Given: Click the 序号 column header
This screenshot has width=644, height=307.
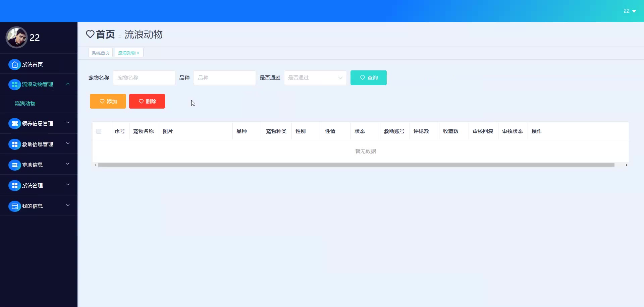Looking at the screenshot, I should (120, 131).
